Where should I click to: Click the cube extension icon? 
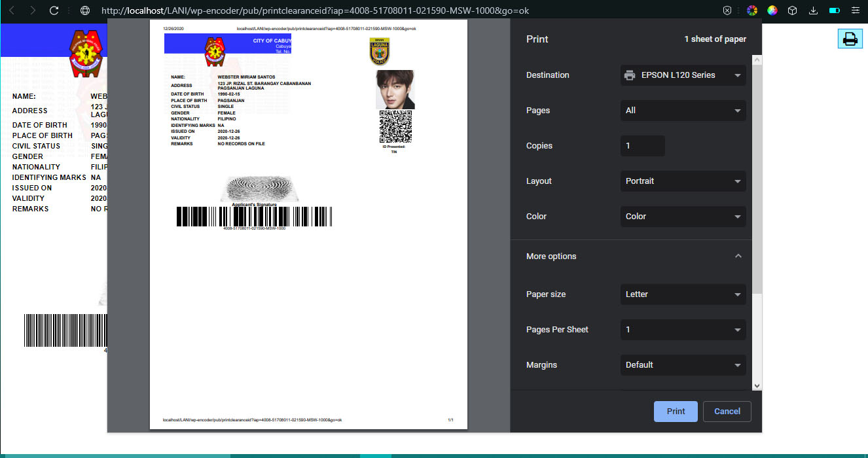pos(792,10)
